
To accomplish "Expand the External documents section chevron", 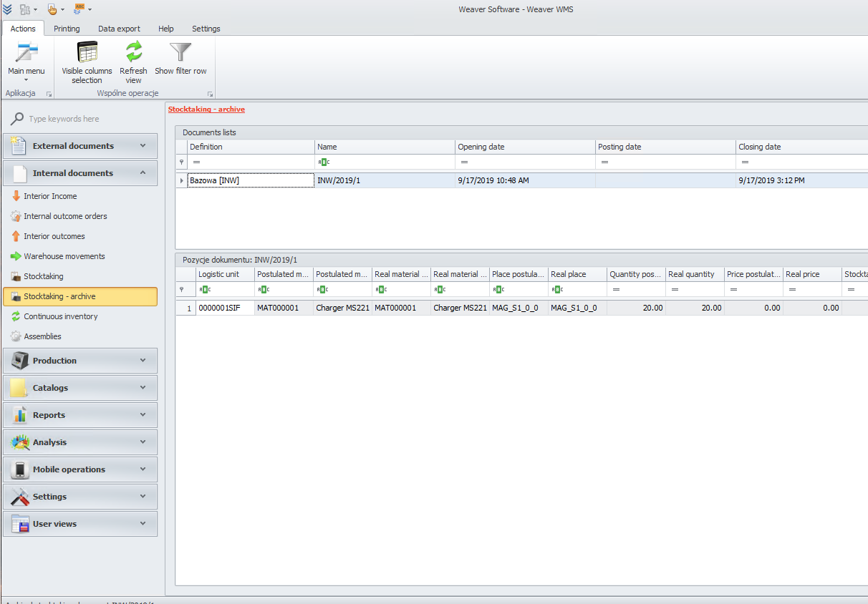I will [143, 145].
